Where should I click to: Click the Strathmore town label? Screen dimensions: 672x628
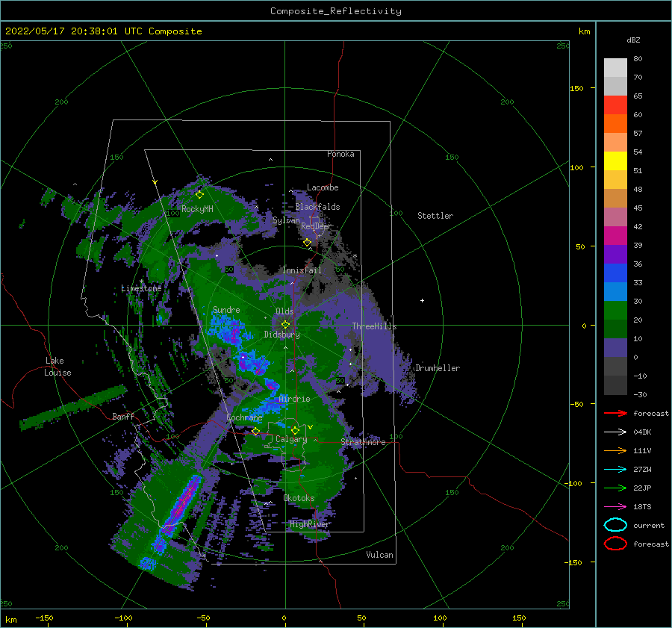point(363,442)
